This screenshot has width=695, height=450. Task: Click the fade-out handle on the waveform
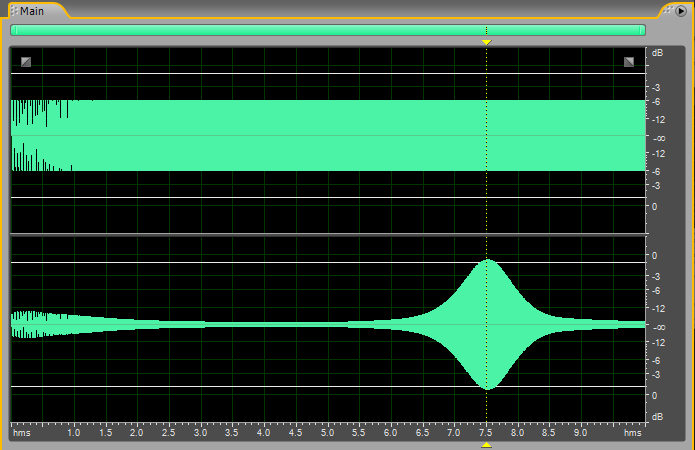click(629, 62)
